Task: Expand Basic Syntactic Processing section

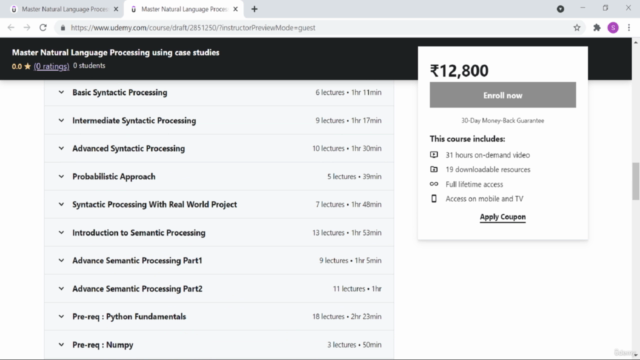Action: [x=219, y=93]
